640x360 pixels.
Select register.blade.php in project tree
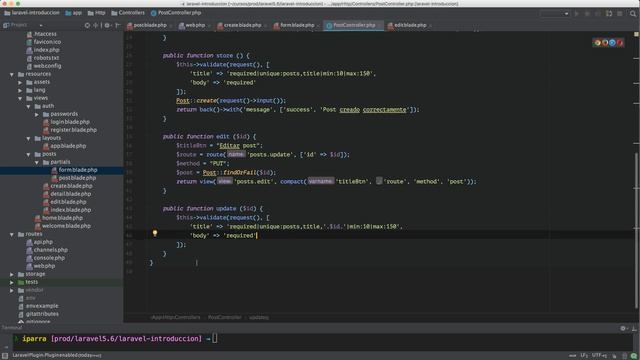pyautogui.click(x=70, y=130)
